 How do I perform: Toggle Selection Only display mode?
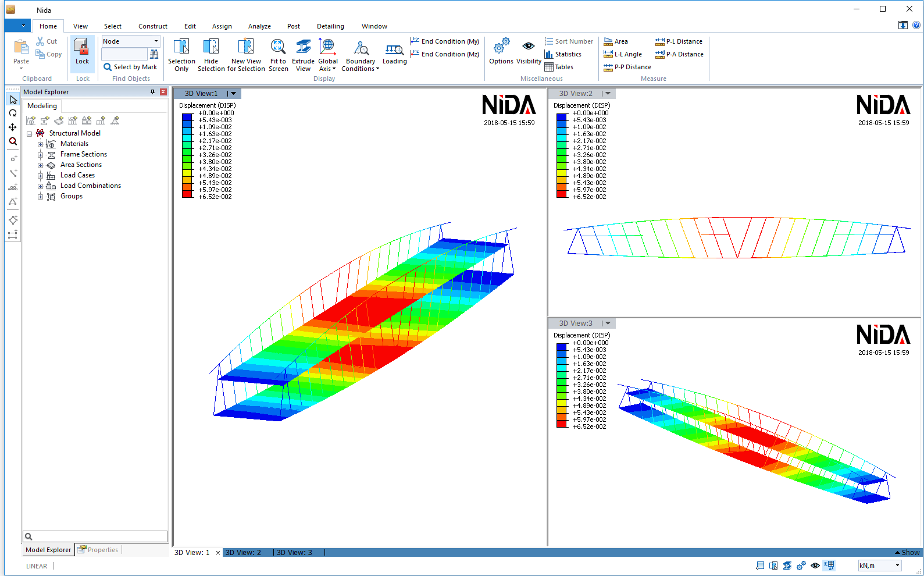point(181,55)
